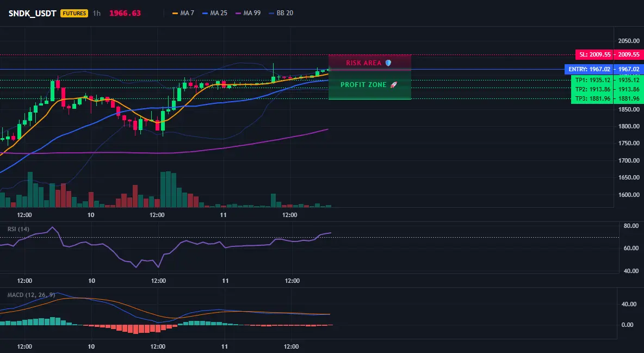Image resolution: width=644 pixels, height=353 pixels.
Task: Click the RISK AREA shield icon
Action: coord(388,63)
